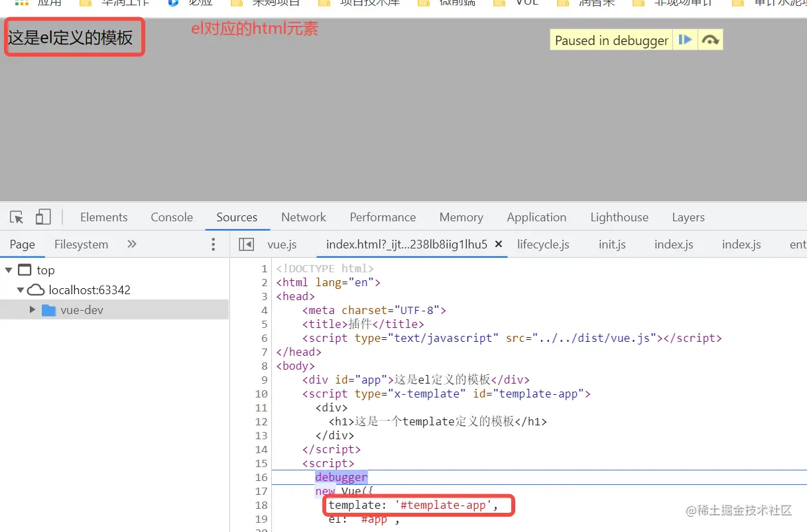Open Console panel
This screenshot has height=532, width=807.
click(172, 217)
